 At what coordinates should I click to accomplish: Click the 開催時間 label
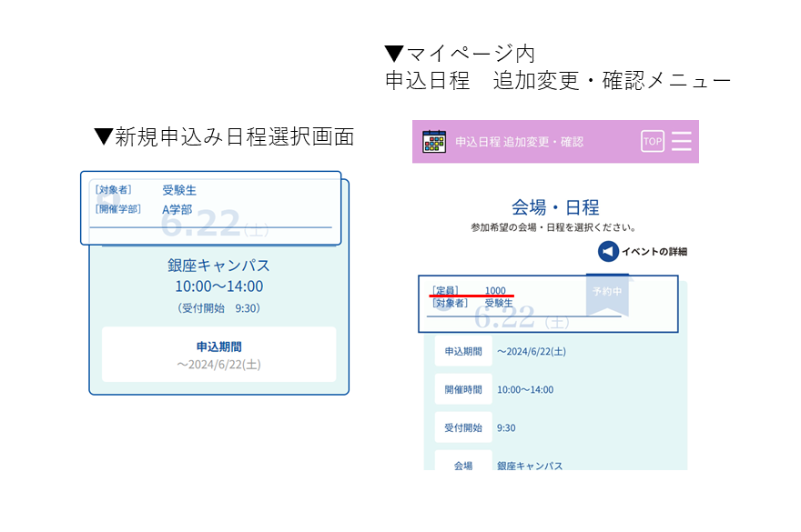(463, 389)
